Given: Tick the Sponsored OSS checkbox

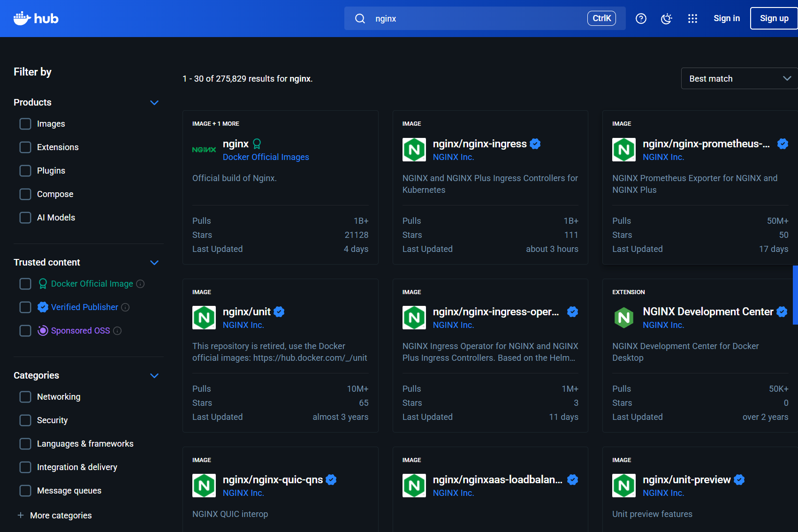Looking at the screenshot, I should point(25,331).
